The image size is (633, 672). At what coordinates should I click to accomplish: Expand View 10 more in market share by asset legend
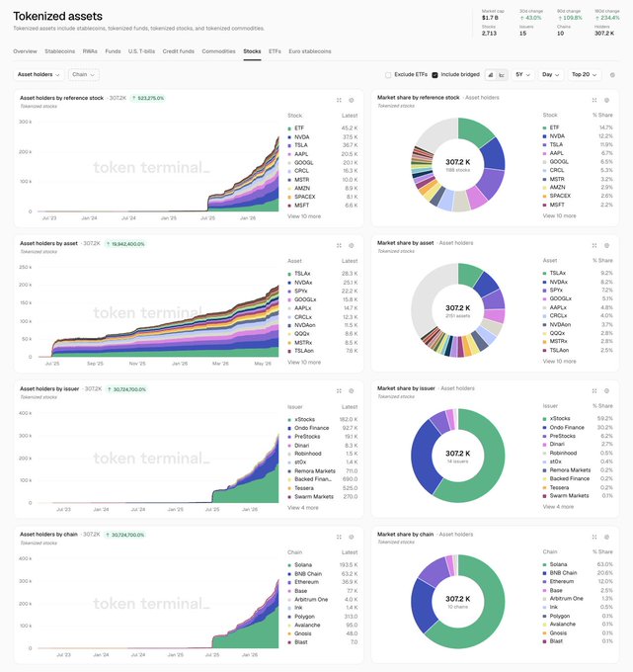[x=559, y=362]
